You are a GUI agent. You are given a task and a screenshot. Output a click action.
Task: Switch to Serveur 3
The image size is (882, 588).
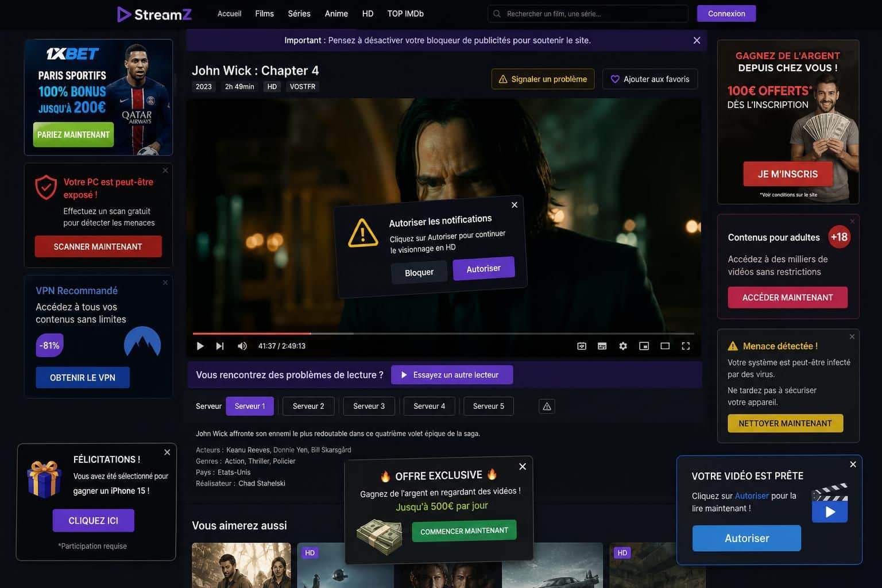click(x=369, y=407)
